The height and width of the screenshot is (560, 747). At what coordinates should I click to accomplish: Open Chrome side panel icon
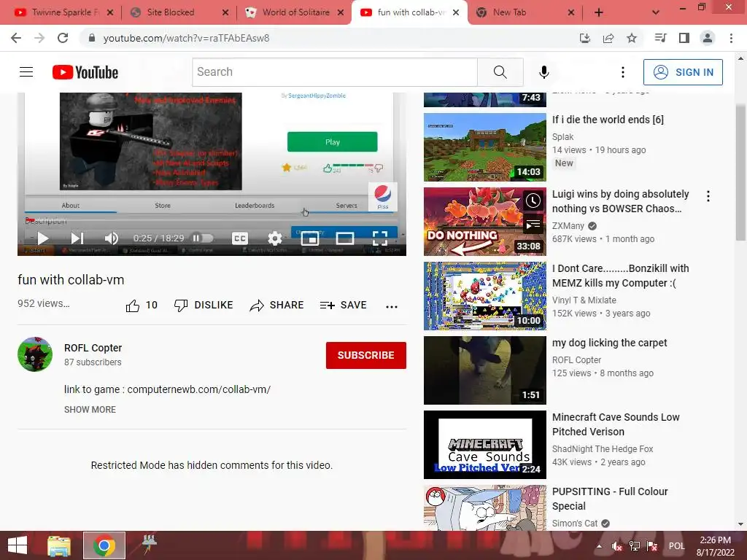pyautogui.click(x=684, y=38)
